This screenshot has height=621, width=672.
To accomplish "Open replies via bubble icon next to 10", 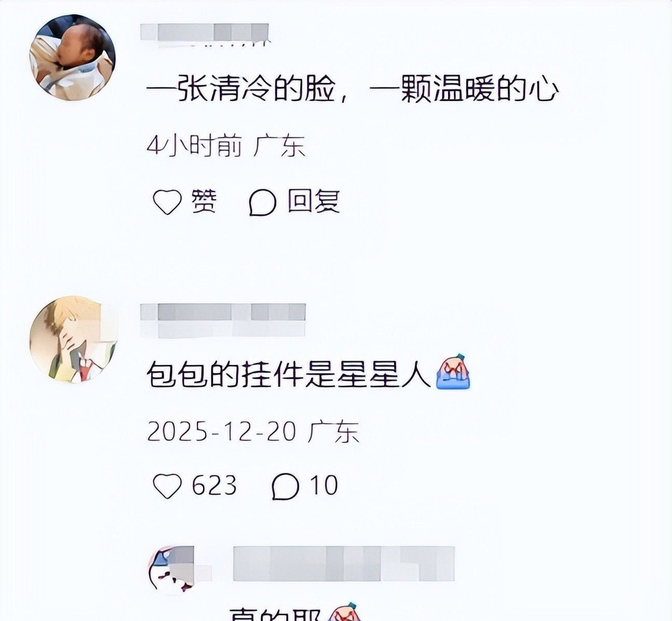I will point(285,487).
